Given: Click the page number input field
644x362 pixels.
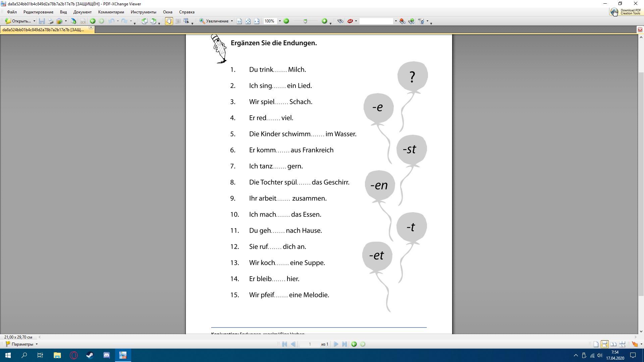Looking at the screenshot, I should click(310, 344).
